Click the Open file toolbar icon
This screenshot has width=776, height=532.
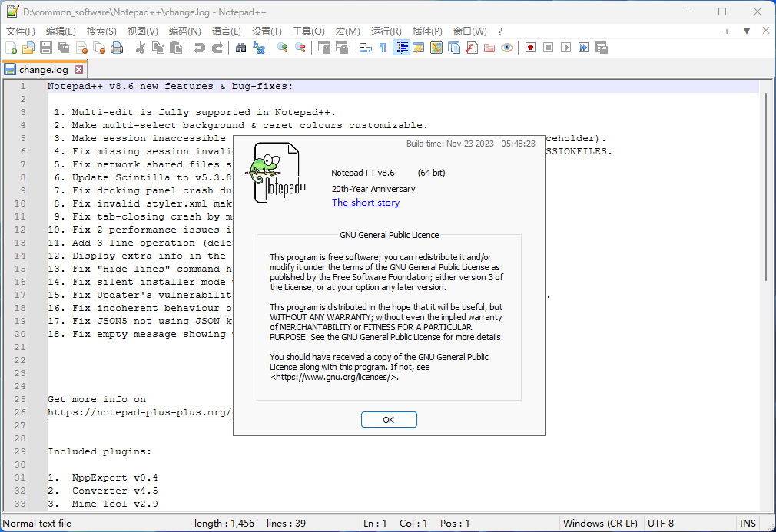[x=28, y=48]
